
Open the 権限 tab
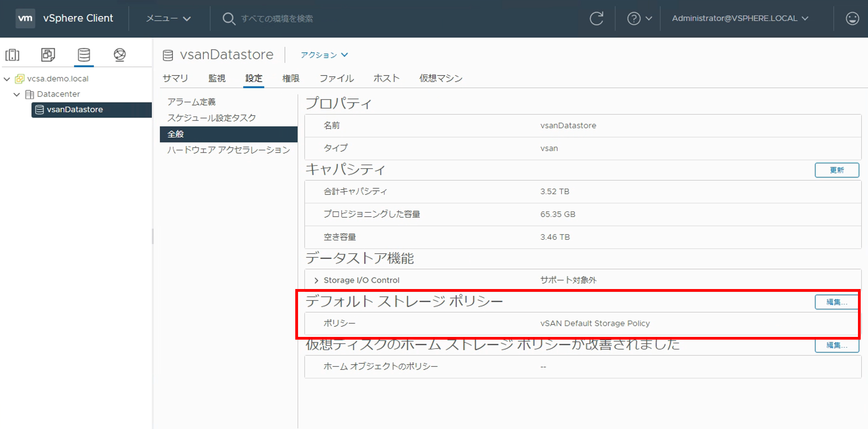pyautogui.click(x=291, y=78)
